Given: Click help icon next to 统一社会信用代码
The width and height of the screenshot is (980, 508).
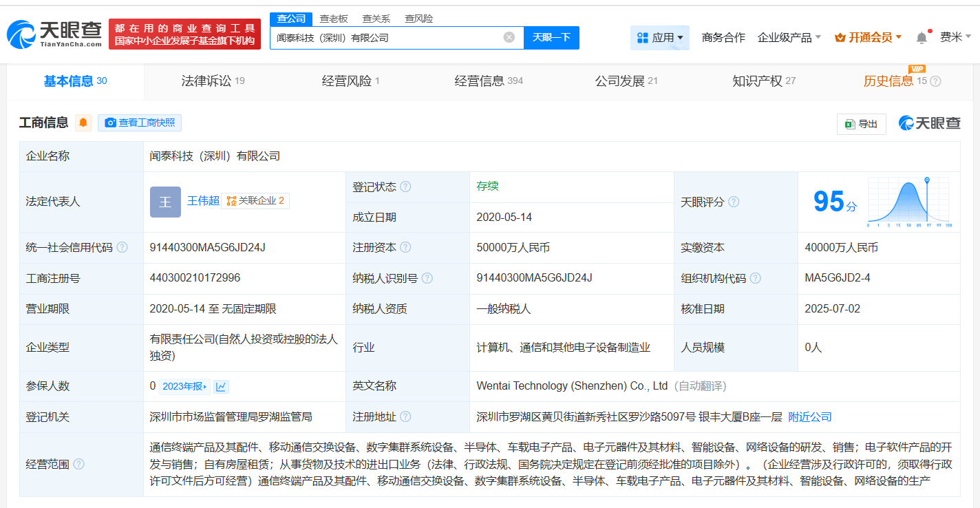Looking at the screenshot, I should (x=122, y=247).
